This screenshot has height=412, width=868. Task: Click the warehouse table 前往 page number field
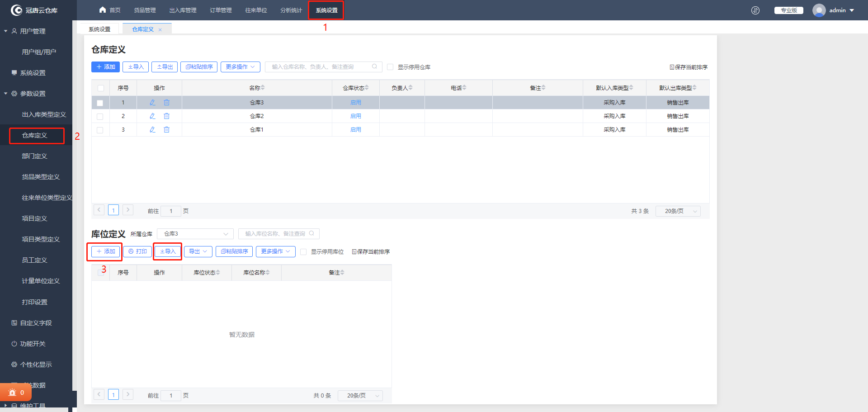[171, 211]
